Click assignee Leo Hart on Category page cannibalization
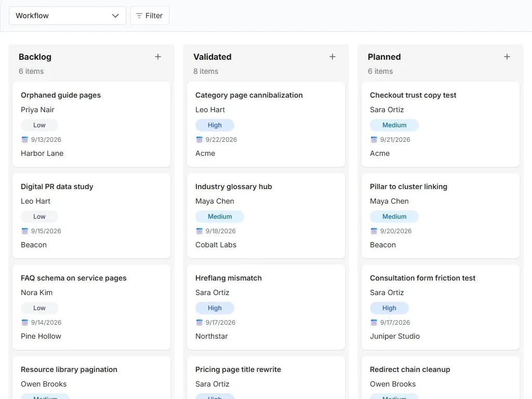Image resolution: width=532 pixels, height=399 pixels. (x=210, y=110)
